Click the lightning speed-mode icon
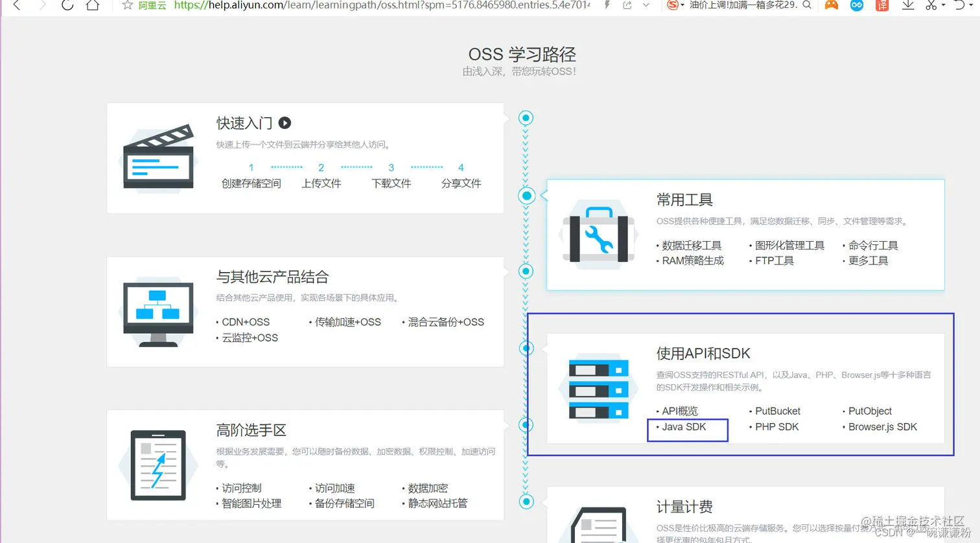The height and width of the screenshot is (543, 980). tap(607, 5)
